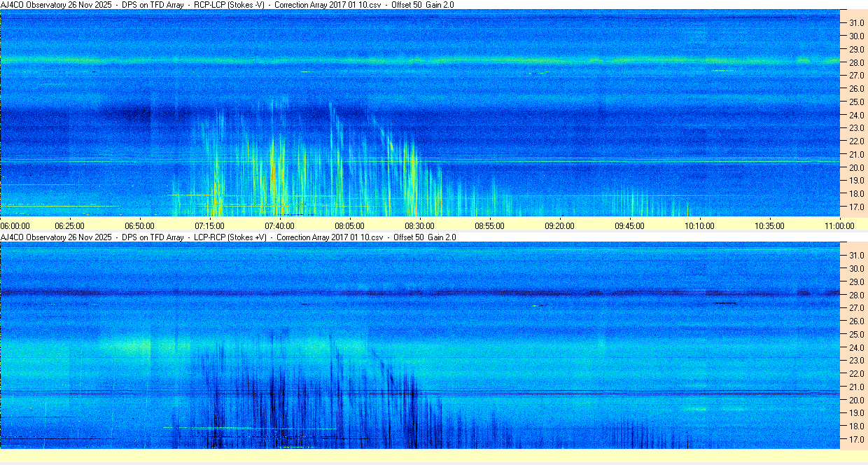Click the 09:45:00 time label
Screen dimensions: 868x465
[629, 225]
